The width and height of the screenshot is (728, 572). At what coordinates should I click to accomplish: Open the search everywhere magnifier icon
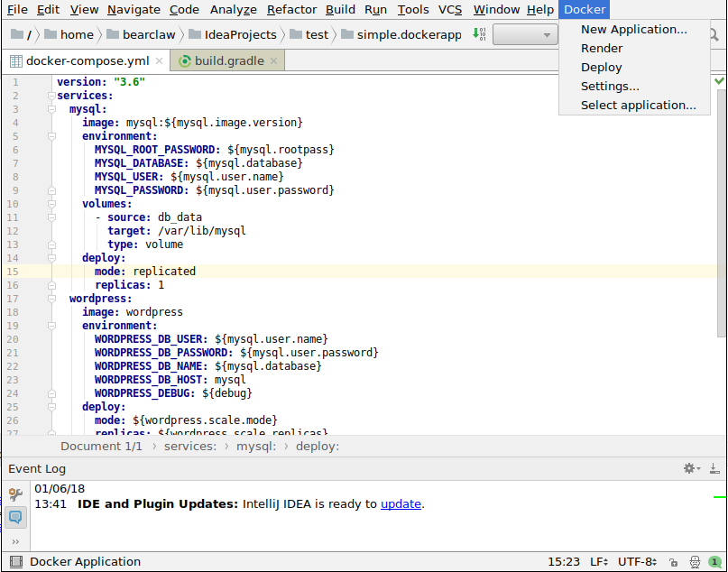tap(714, 34)
